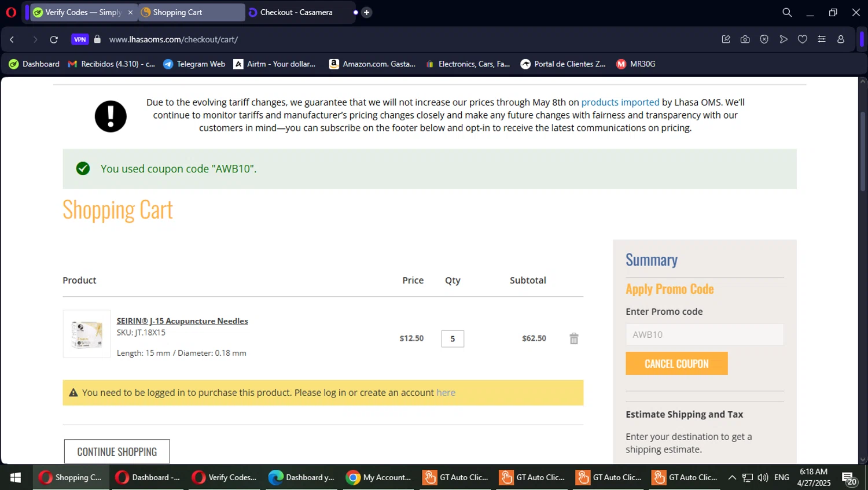Open Dashboard Opera taskbar window
Viewport: 868px width, 490px height.
point(148,477)
